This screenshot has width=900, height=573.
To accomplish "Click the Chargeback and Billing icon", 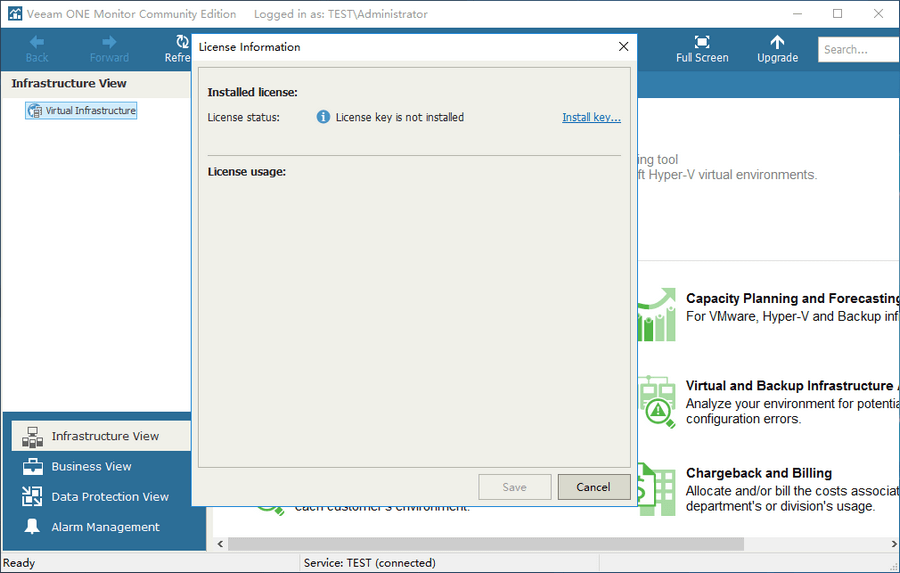I will pyautogui.click(x=657, y=489).
